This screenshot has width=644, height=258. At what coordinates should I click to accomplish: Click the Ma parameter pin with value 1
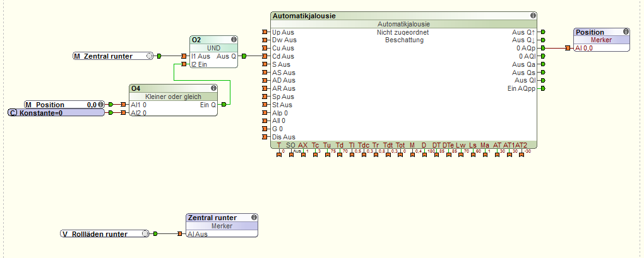(x=485, y=155)
